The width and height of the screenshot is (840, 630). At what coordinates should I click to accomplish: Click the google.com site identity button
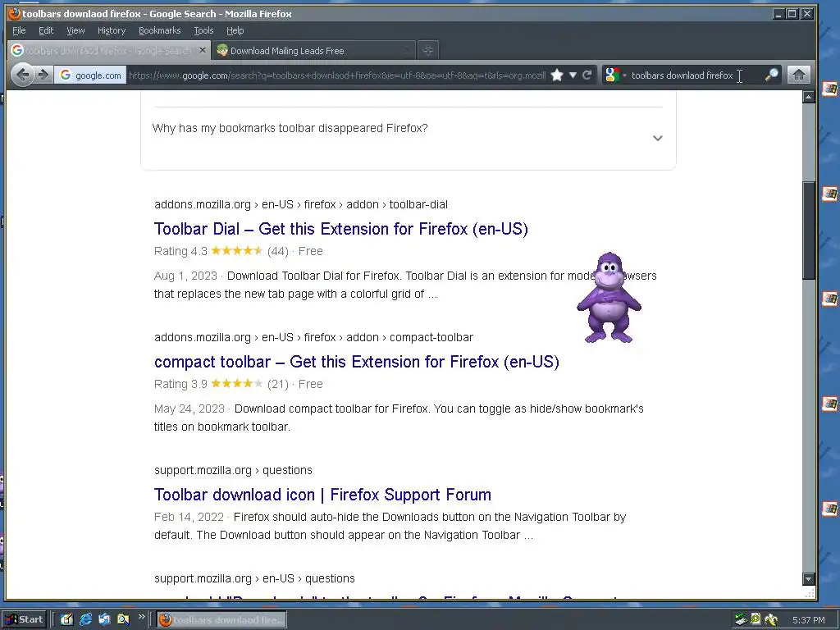[x=90, y=75]
